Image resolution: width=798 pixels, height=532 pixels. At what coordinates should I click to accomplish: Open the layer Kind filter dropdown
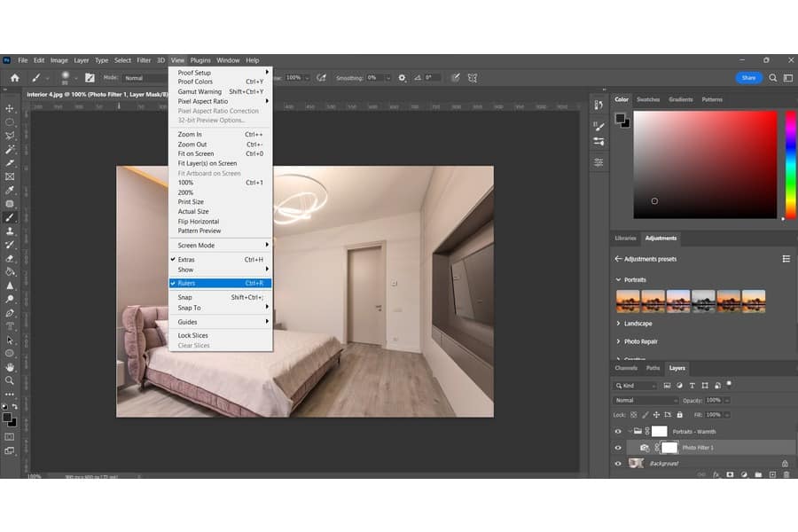point(635,386)
